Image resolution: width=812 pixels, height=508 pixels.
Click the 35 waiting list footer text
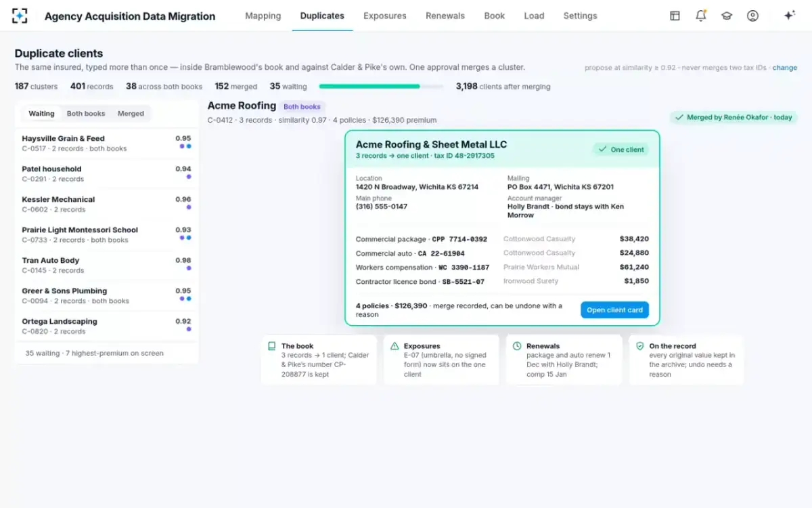(x=94, y=353)
